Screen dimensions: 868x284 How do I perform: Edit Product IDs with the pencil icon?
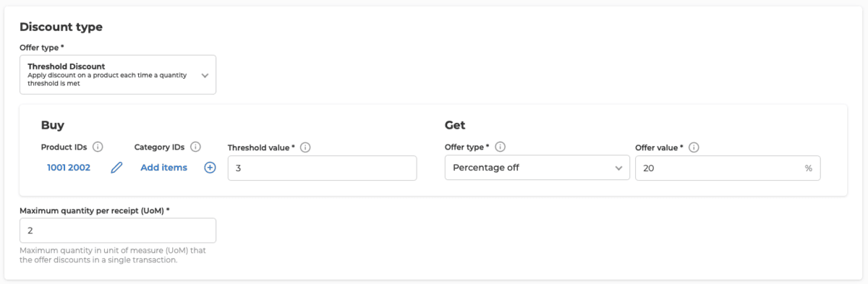point(116,168)
